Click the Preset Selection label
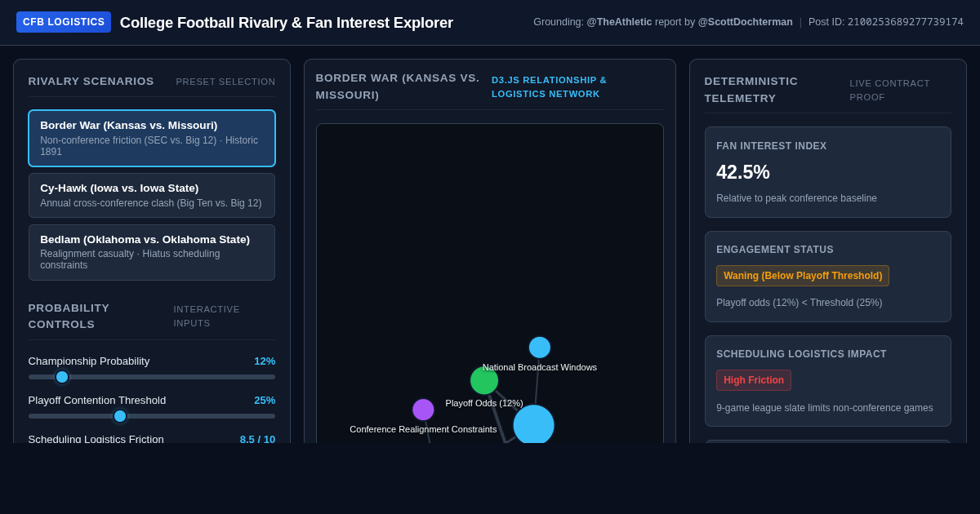Image resolution: width=980 pixels, height=514 pixels. tap(225, 82)
